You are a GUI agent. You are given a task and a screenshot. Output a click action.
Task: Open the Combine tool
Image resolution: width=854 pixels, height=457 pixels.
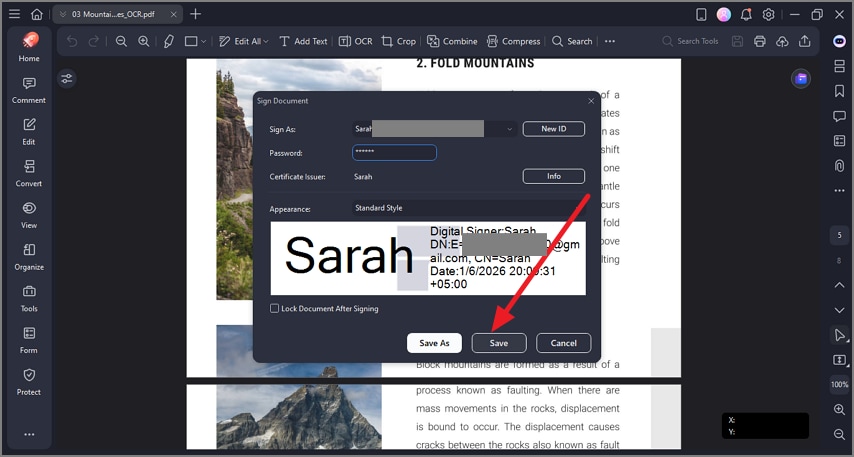tap(452, 41)
